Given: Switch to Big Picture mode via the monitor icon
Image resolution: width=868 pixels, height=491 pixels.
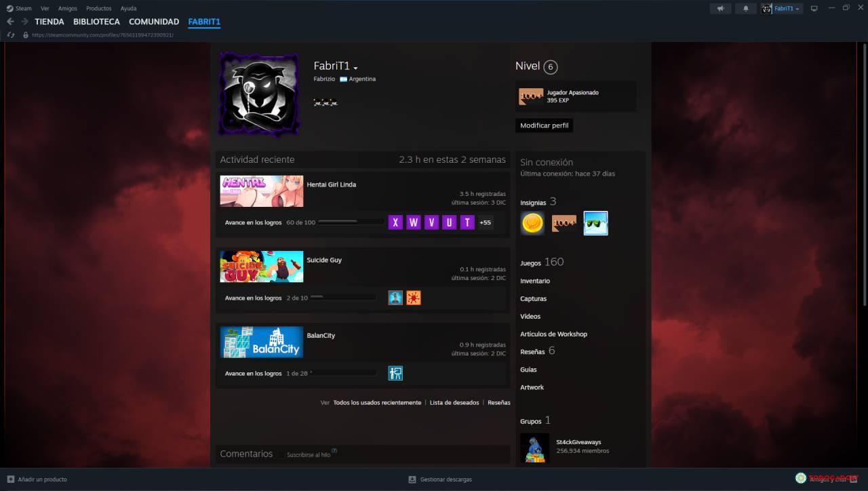Looking at the screenshot, I should point(814,8).
